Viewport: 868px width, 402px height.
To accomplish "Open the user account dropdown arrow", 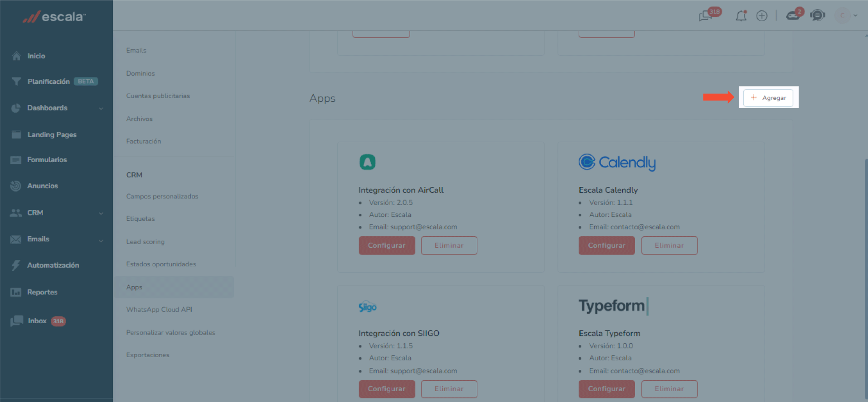I will [x=855, y=15].
